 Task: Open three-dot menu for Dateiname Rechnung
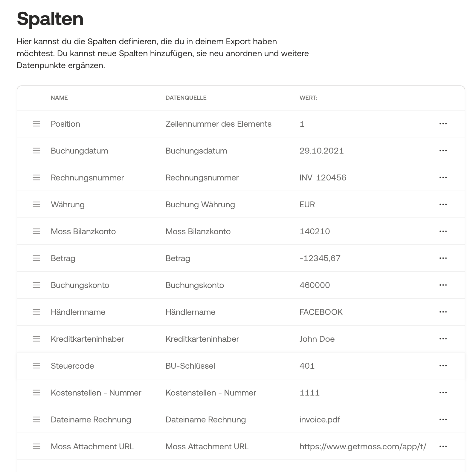click(443, 419)
